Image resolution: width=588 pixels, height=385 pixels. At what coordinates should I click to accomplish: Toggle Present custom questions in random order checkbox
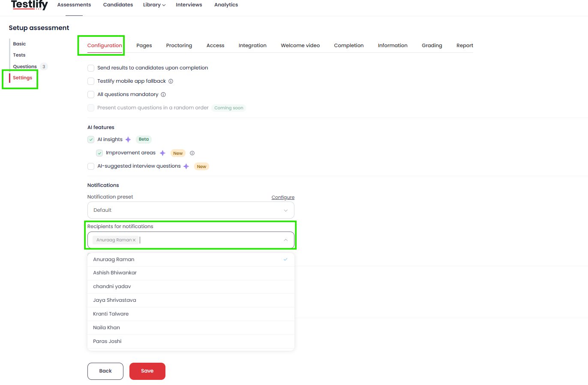[x=91, y=108]
